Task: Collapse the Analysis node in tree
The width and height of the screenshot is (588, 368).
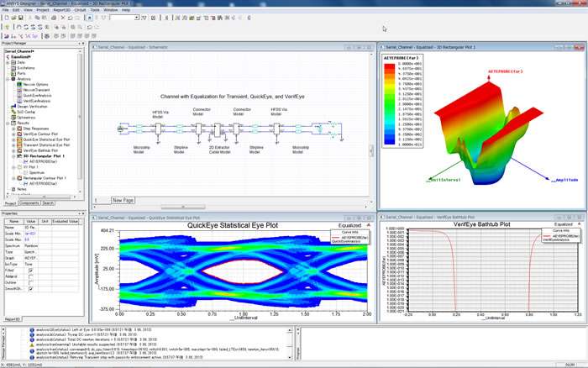Action: (8, 79)
